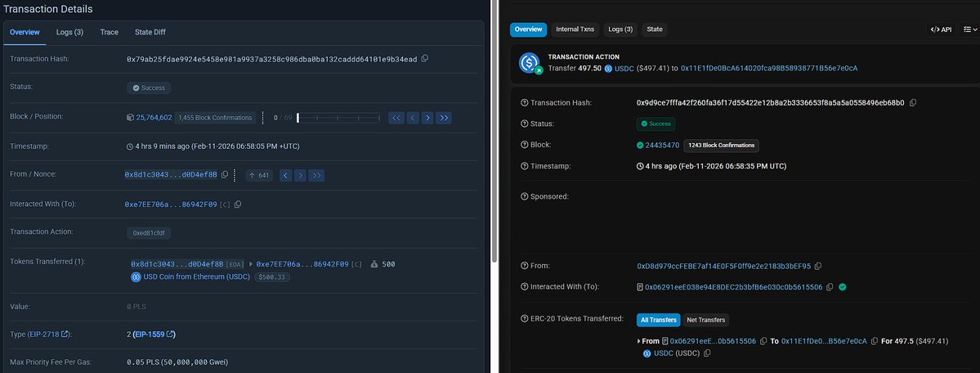Screen dimensions: 980x373
Task: Go to previous nonce transaction arrow
Action: tap(285, 175)
